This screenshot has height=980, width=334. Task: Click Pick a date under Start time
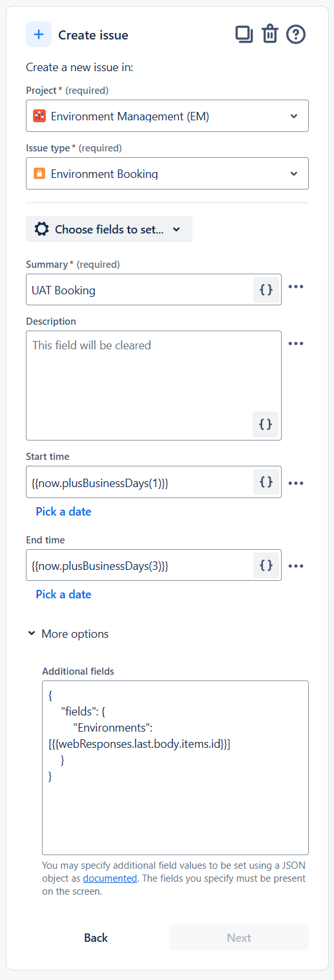[x=63, y=512]
